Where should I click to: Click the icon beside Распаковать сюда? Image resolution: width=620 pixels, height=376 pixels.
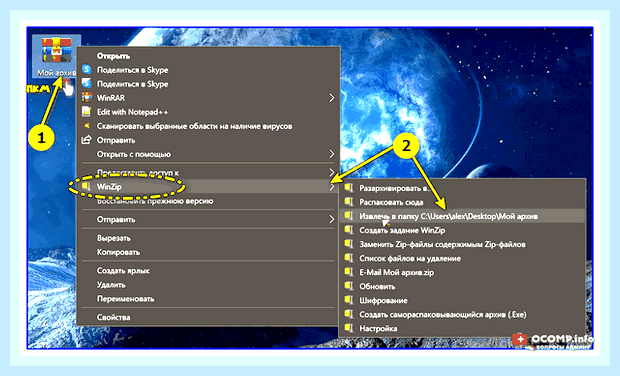[x=349, y=202]
